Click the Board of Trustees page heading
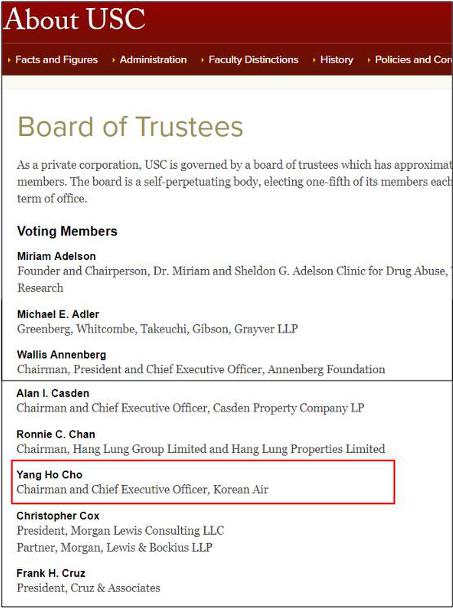This screenshot has height=608, width=453. pyautogui.click(x=130, y=127)
